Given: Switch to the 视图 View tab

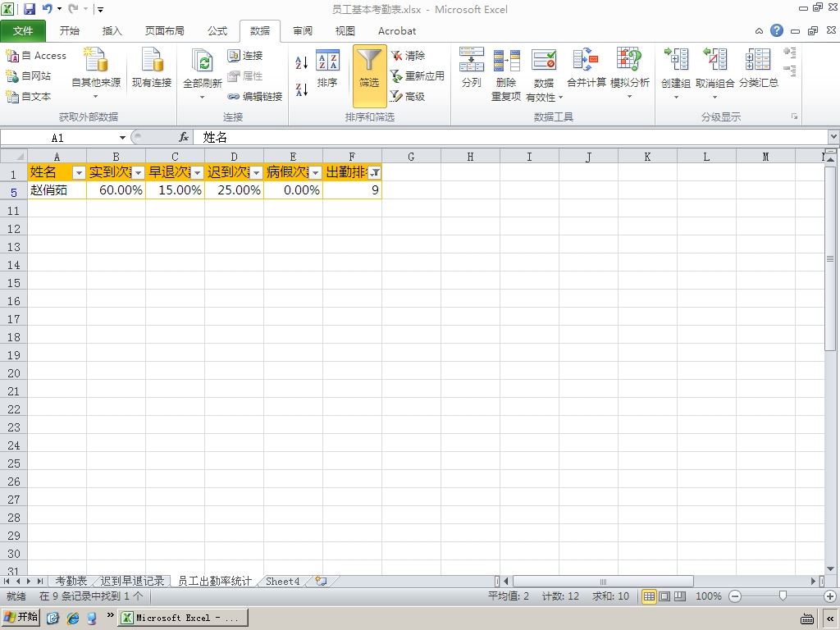Looking at the screenshot, I should pos(345,31).
